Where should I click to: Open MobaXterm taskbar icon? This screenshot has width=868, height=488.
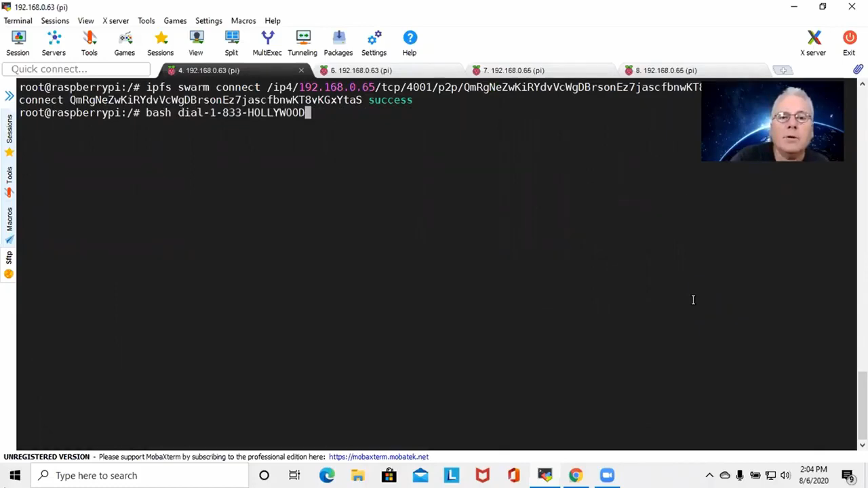(x=545, y=475)
